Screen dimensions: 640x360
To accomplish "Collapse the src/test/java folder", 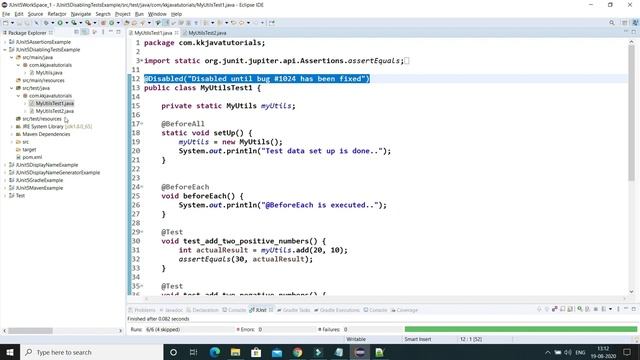I will click(x=11, y=88).
